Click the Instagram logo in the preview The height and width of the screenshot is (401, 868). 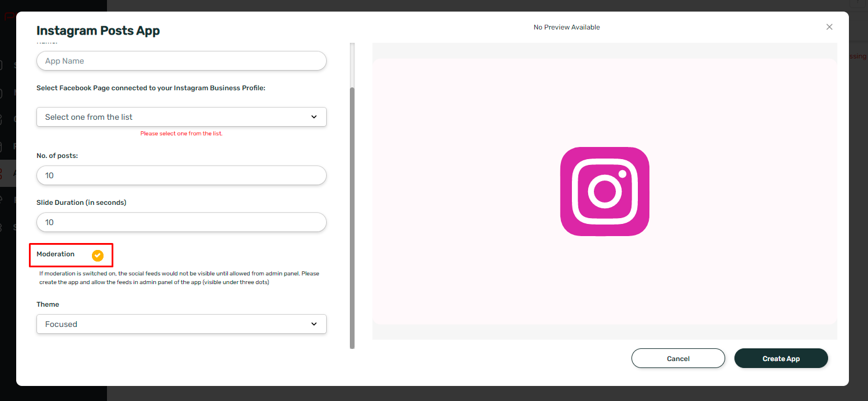pos(605,192)
